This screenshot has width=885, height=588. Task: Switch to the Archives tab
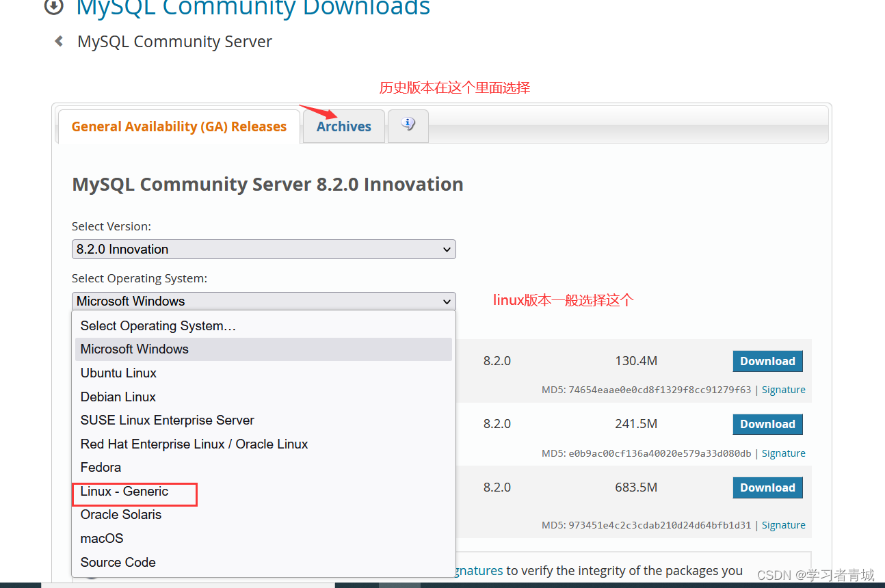click(343, 126)
